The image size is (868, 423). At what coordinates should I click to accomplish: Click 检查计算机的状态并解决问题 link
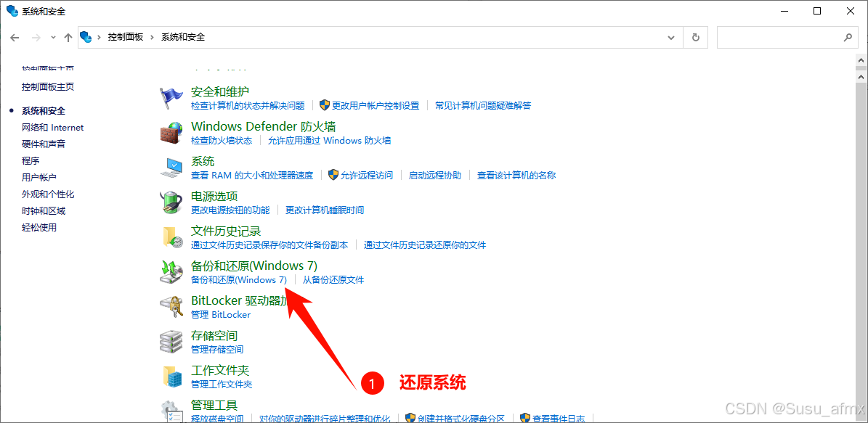[248, 105]
